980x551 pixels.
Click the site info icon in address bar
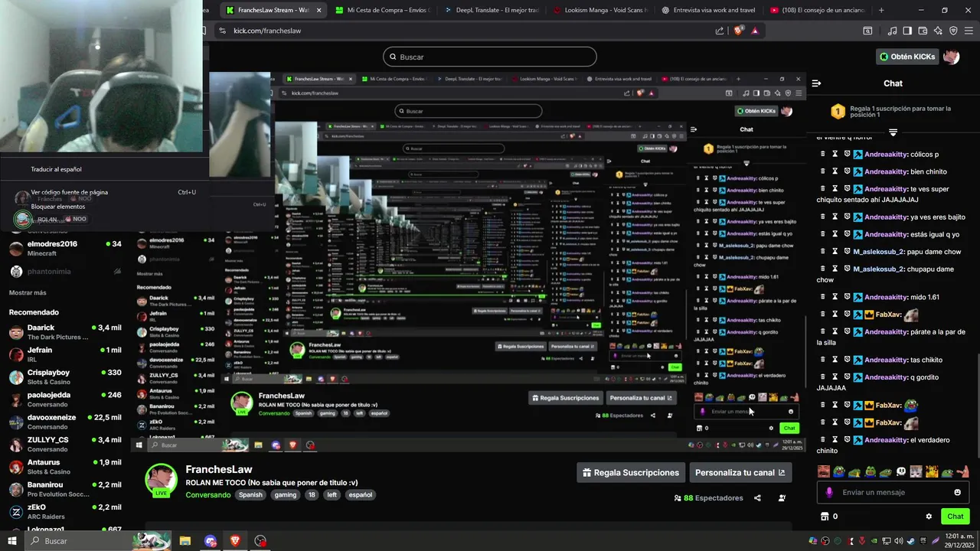click(x=222, y=31)
